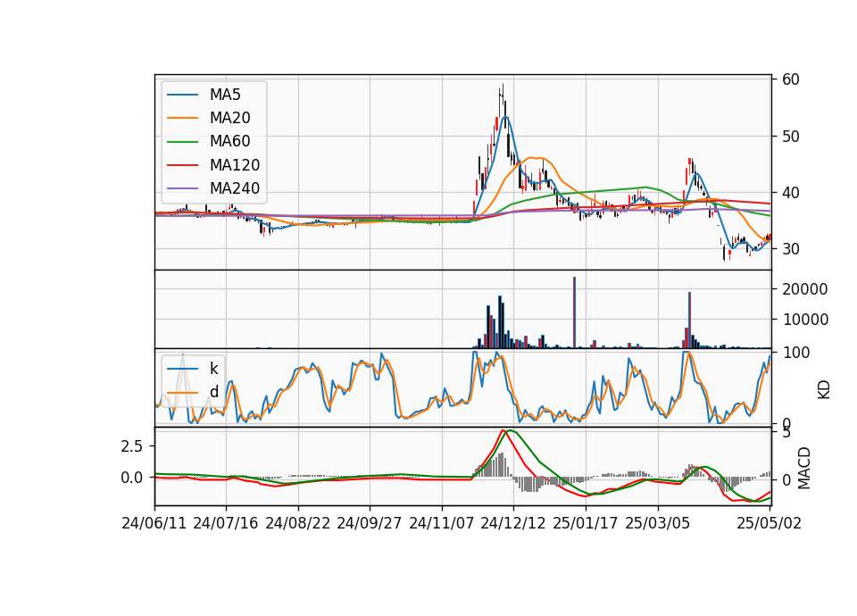Viewport: 857px width, 616px height.
Task: Click the price axis value 40
Action: pyautogui.click(x=791, y=193)
